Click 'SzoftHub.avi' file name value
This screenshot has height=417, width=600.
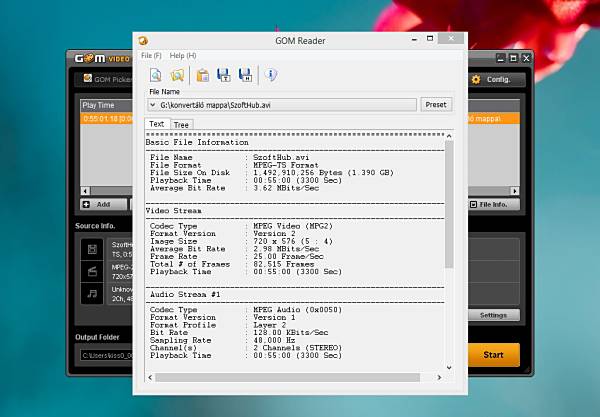pos(281,158)
